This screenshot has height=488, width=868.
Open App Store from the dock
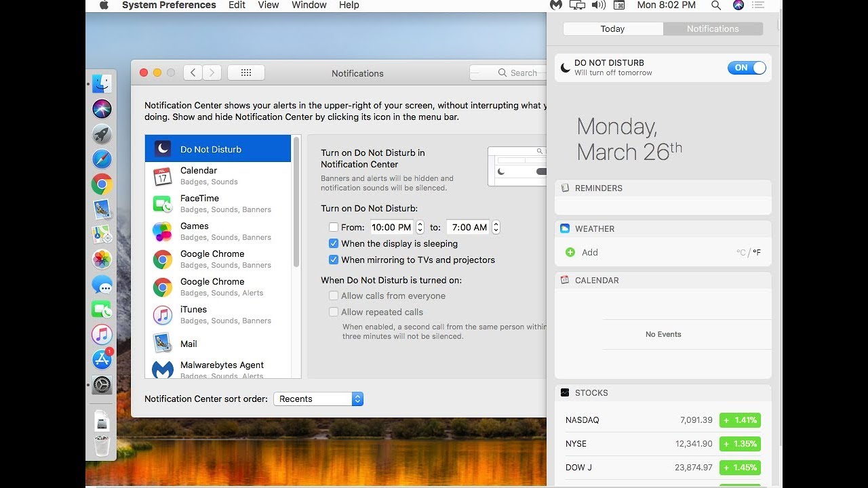tap(102, 359)
